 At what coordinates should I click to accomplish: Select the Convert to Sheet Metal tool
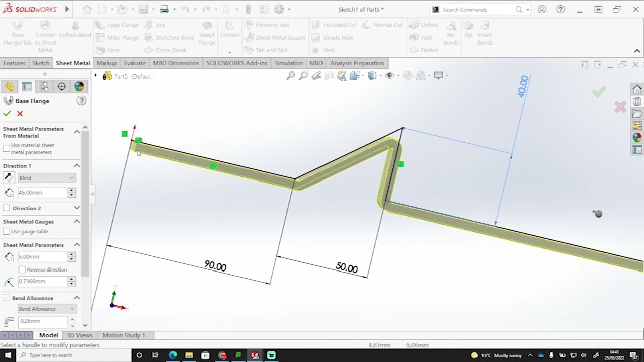(45, 37)
